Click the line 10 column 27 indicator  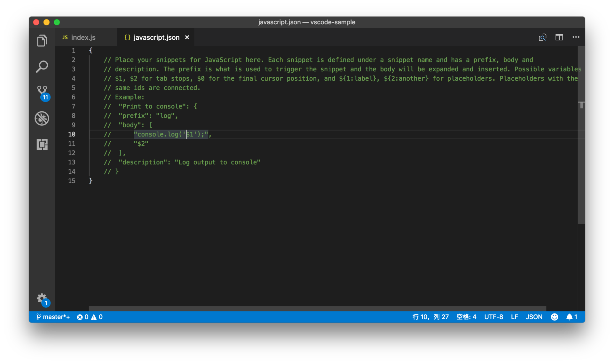(x=430, y=317)
